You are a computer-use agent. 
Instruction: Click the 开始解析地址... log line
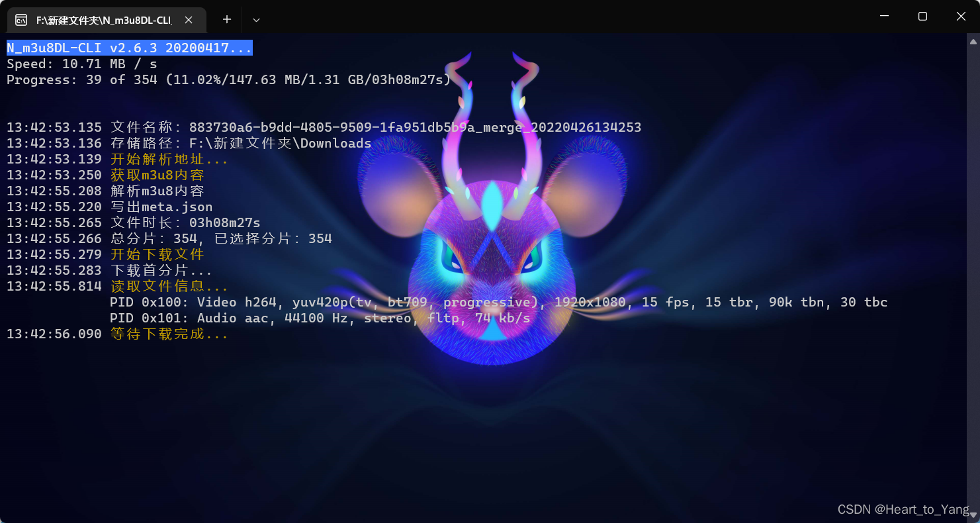(x=117, y=159)
